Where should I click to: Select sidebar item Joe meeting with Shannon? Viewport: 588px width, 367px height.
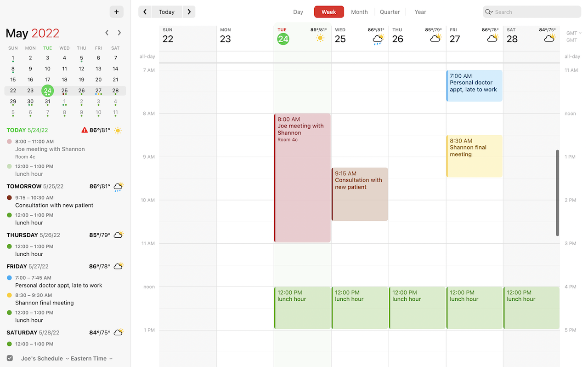tap(50, 149)
